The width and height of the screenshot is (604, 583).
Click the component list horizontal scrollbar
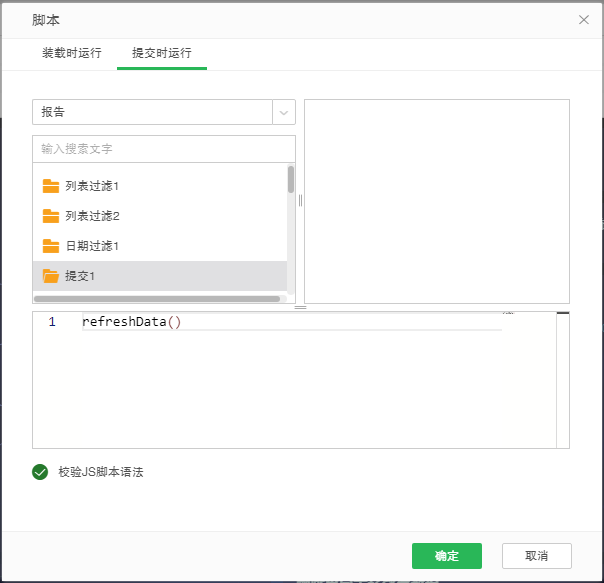point(157,298)
